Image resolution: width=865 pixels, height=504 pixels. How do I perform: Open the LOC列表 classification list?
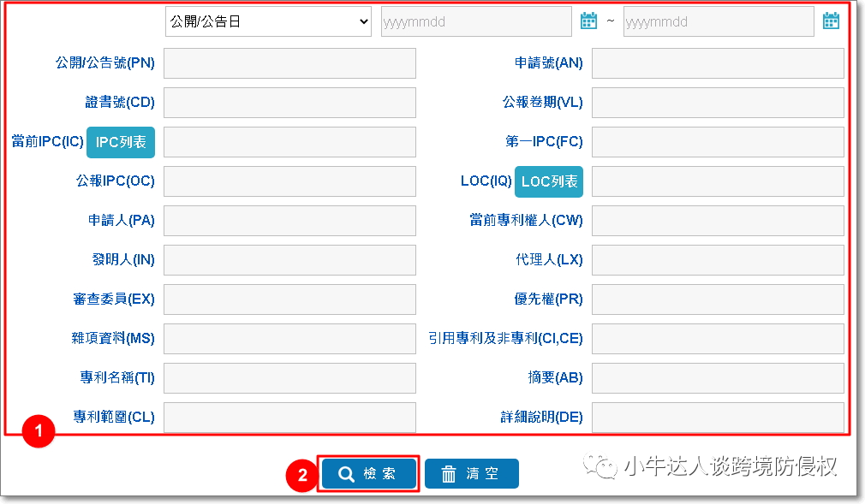click(x=548, y=181)
